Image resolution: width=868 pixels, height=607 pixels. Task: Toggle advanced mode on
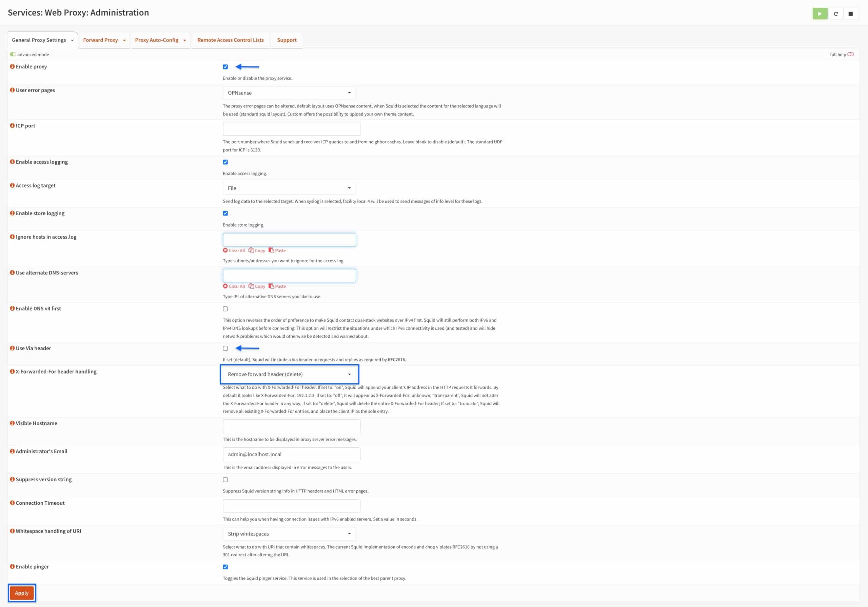(x=13, y=54)
